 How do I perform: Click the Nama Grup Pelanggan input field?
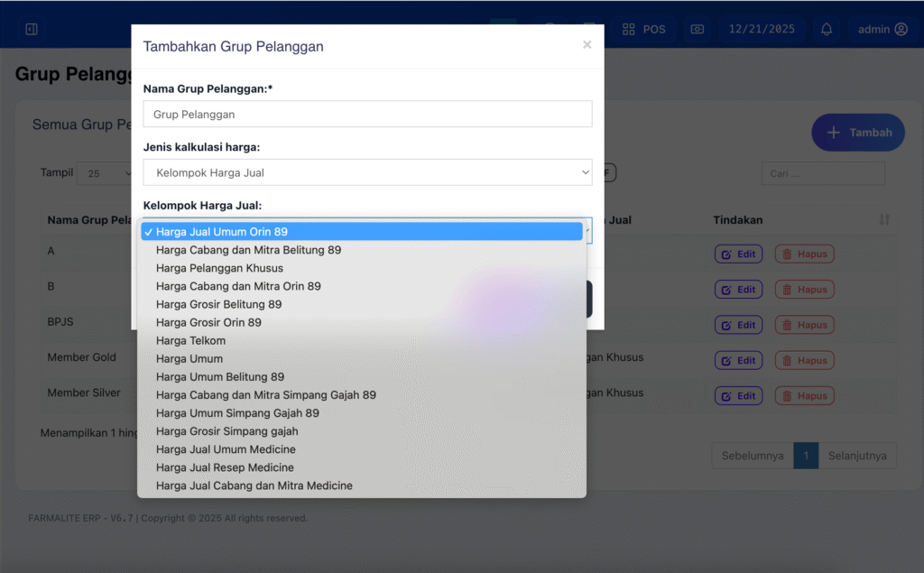tap(367, 115)
